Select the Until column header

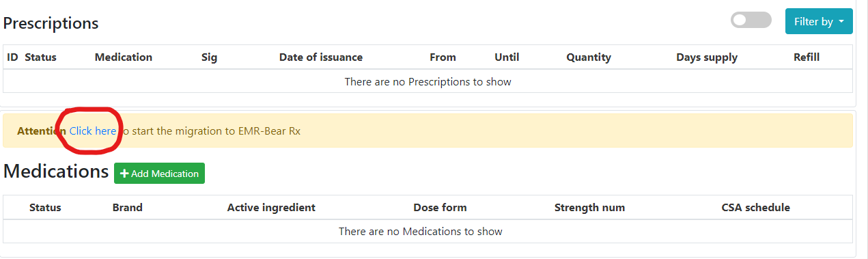coord(507,57)
